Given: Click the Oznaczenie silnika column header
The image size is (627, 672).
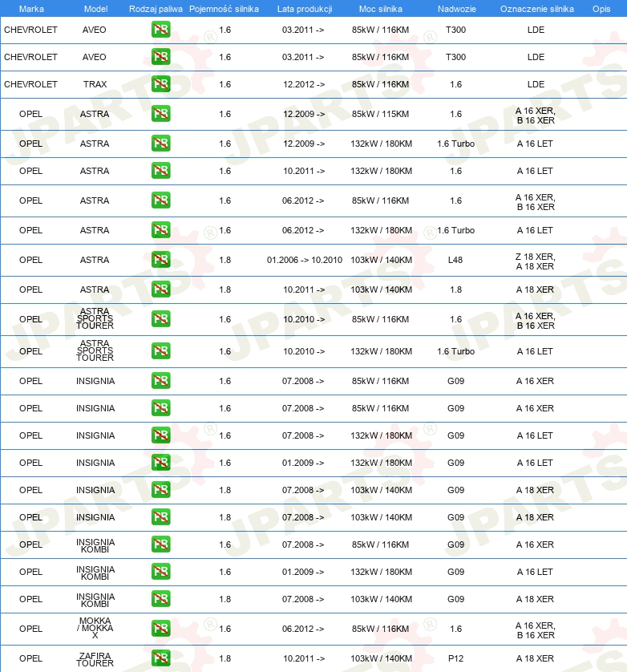Looking at the screenshot, I should 537,9.
